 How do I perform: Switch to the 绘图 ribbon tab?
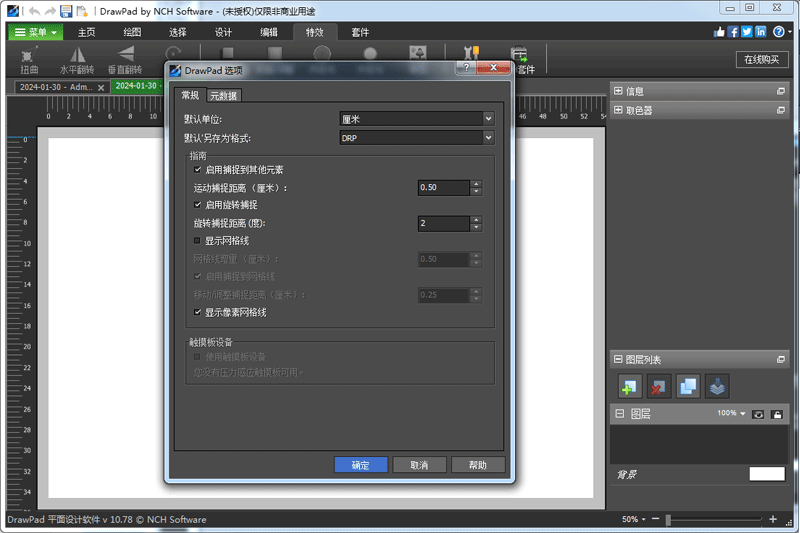coord(132,32)
